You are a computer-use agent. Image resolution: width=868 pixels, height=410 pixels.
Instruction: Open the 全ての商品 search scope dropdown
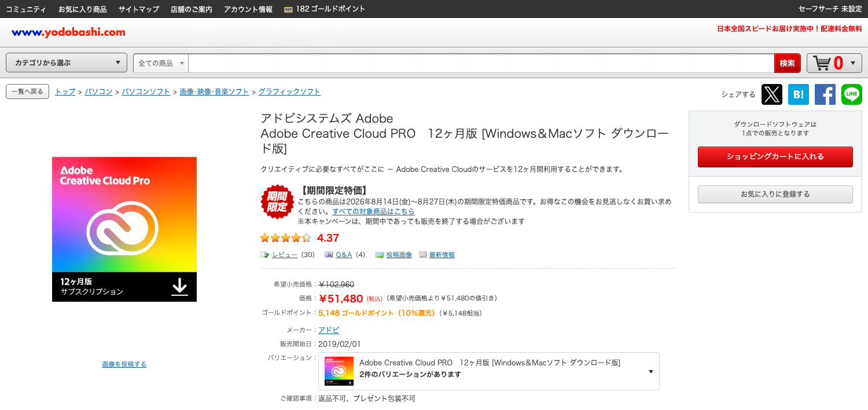(x=161, y=63)
